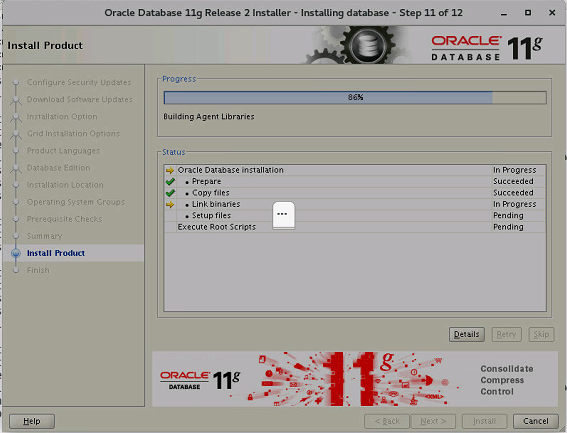
Task: Close the installer window
Action: [x=552, y=13]
